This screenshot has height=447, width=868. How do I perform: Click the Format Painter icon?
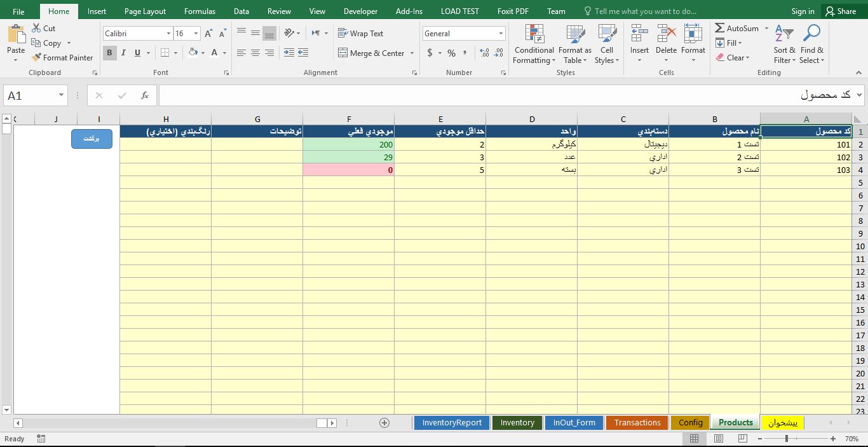[37, 57]
